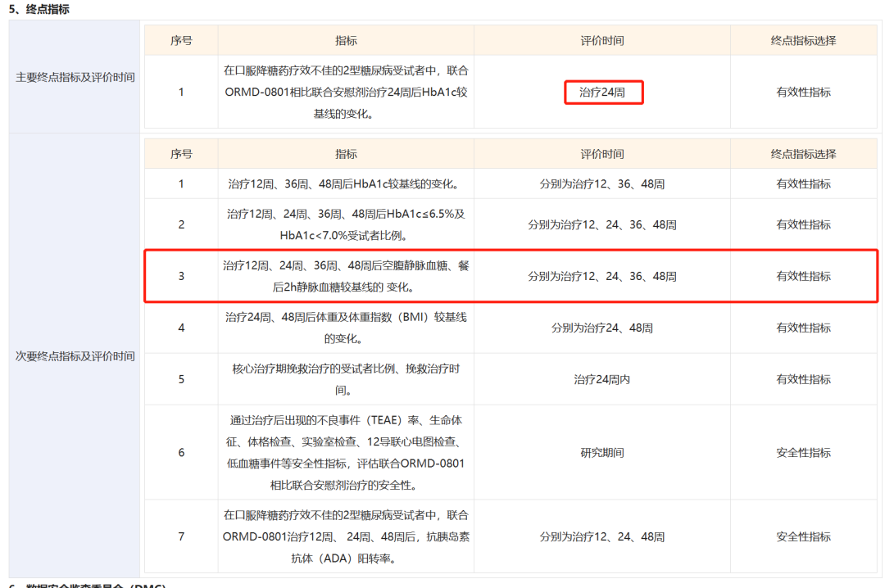Viewport: 885px width, 588px height.
Task: Click '安全性指标' in the ADA row 7
Action: [x=803, y=537]
